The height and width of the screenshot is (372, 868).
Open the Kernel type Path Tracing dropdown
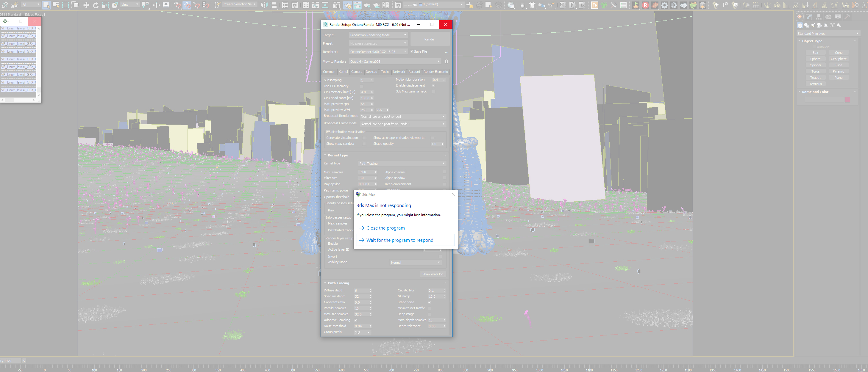click(x=402, y=164)
